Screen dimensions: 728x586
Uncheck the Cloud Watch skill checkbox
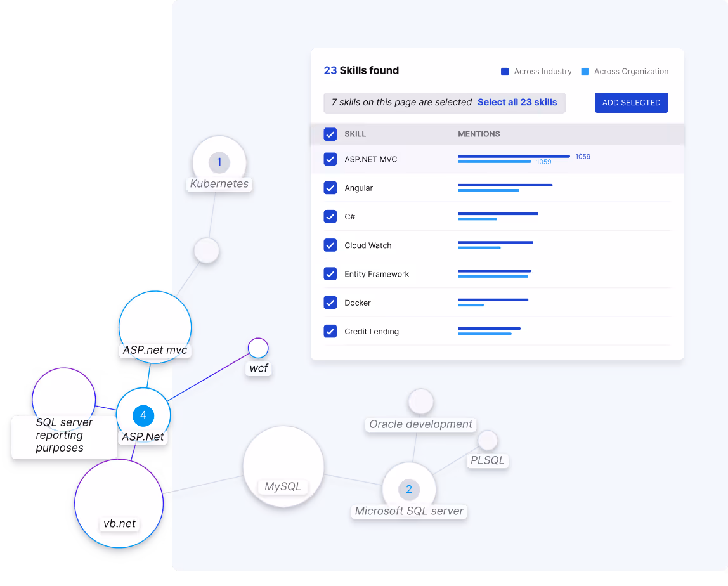(x=330, y=245)
